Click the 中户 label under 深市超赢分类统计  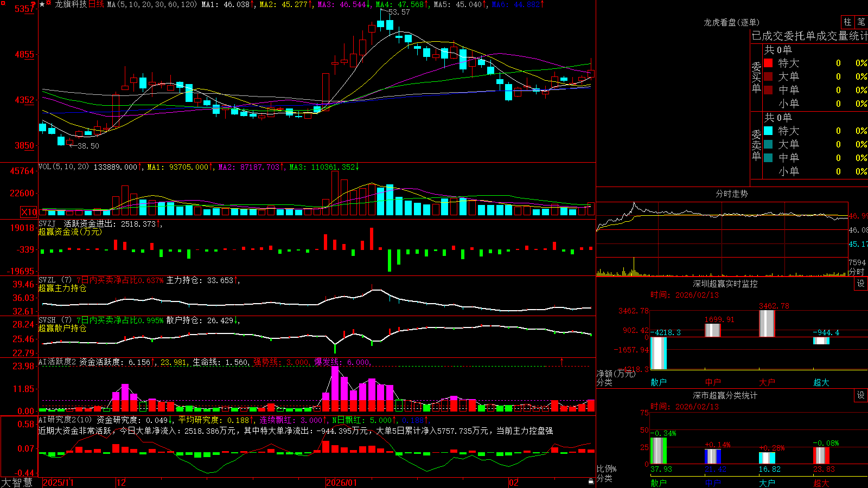pyautogui.click(x=713, y=483)
